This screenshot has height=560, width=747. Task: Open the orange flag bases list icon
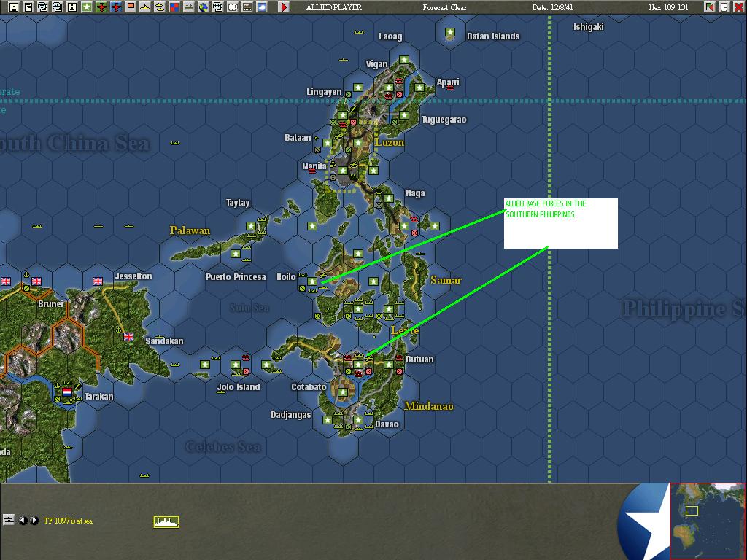pyautogui.click(x=131, y=7)
